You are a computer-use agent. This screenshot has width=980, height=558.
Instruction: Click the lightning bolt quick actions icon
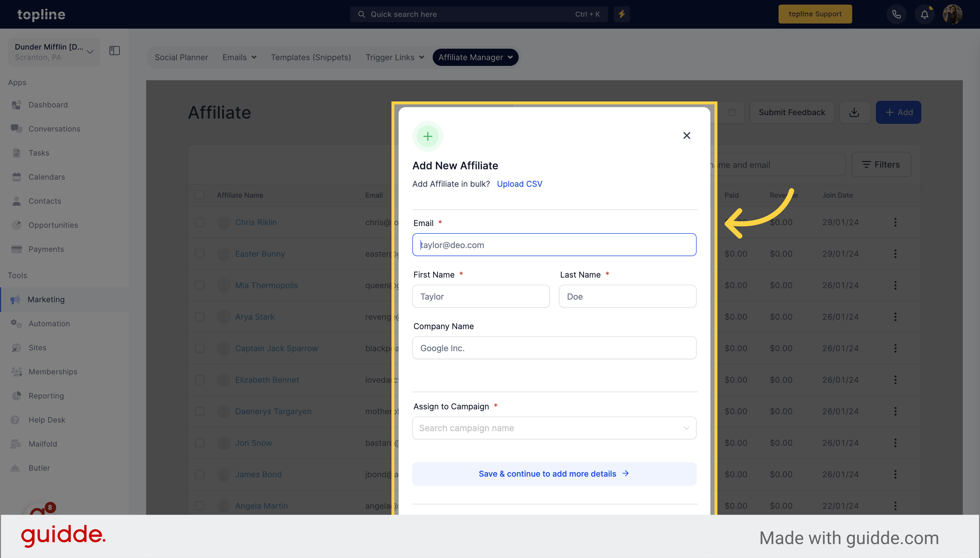click(x=621, y=14)
